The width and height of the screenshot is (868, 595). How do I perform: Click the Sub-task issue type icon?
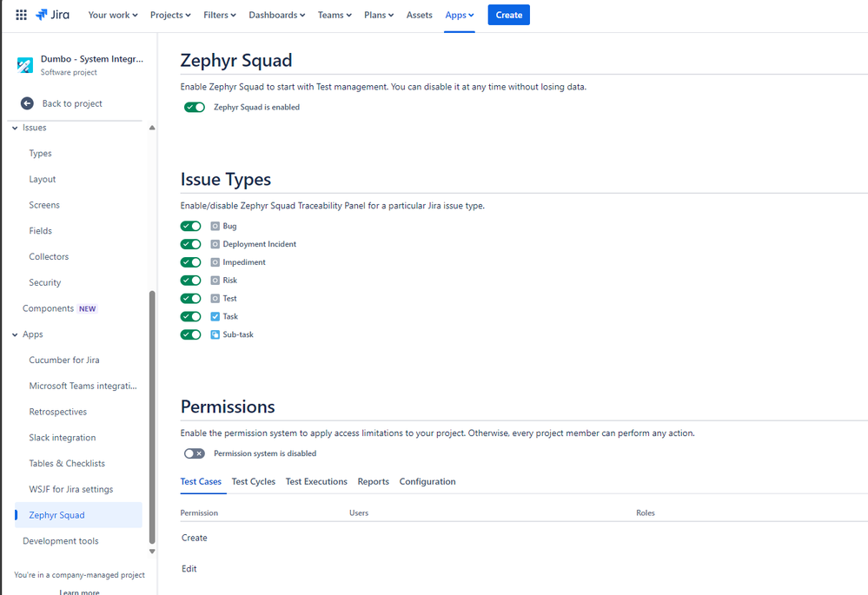click(215, 335)
